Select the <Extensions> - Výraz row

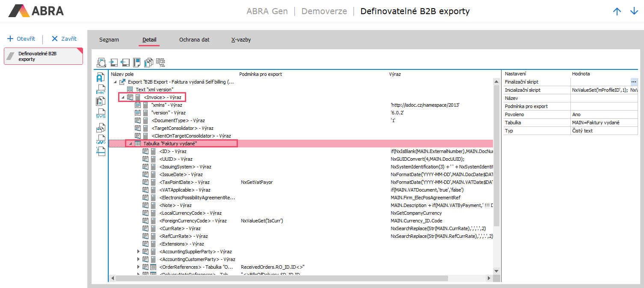301,244
